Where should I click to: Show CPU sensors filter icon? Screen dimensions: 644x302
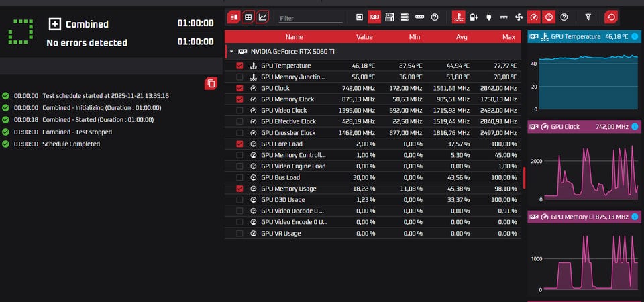click(x=360, y=17)
